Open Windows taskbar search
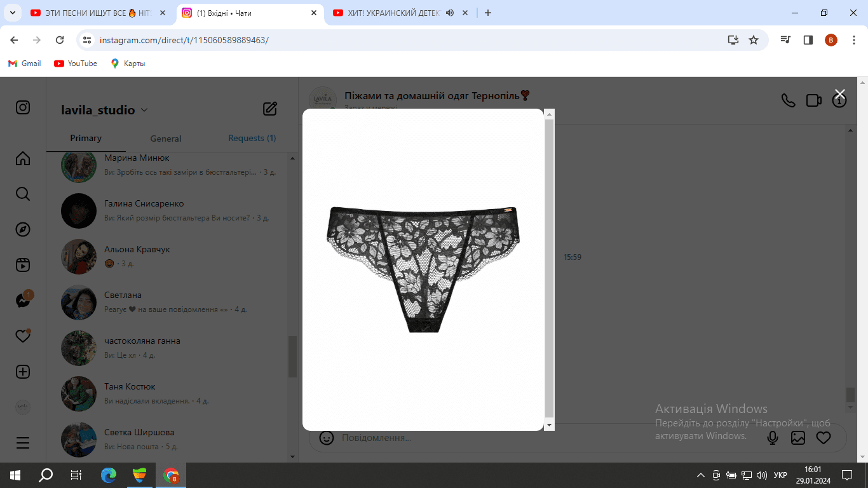This screenshot has width=868, height=488. 46,475
